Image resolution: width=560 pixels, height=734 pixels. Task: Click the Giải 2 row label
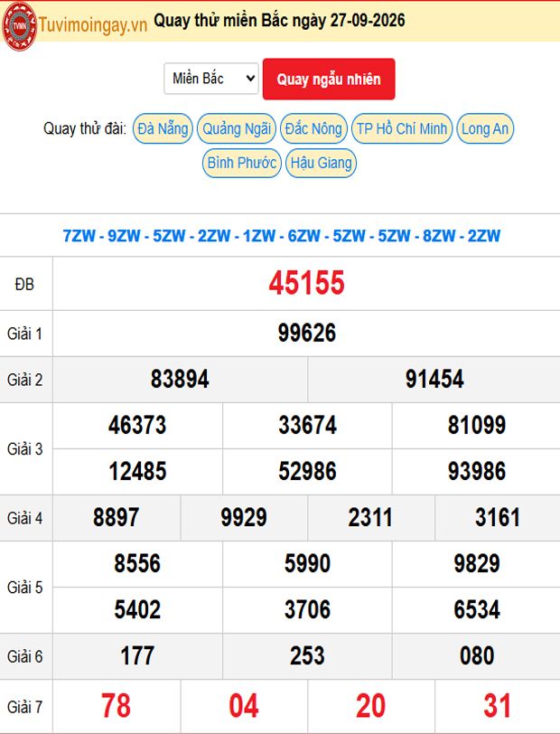tap(24, 380)
